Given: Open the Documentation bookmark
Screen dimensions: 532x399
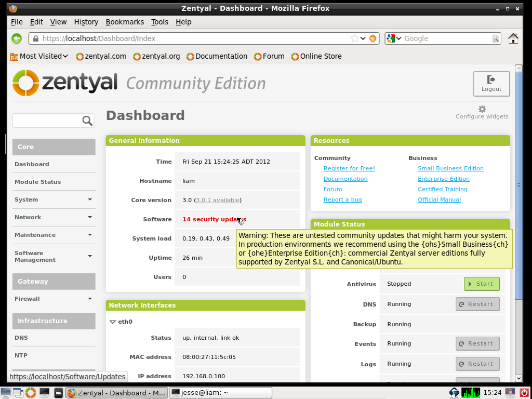Looking at the screenshot, I should [x=217, y=56].
